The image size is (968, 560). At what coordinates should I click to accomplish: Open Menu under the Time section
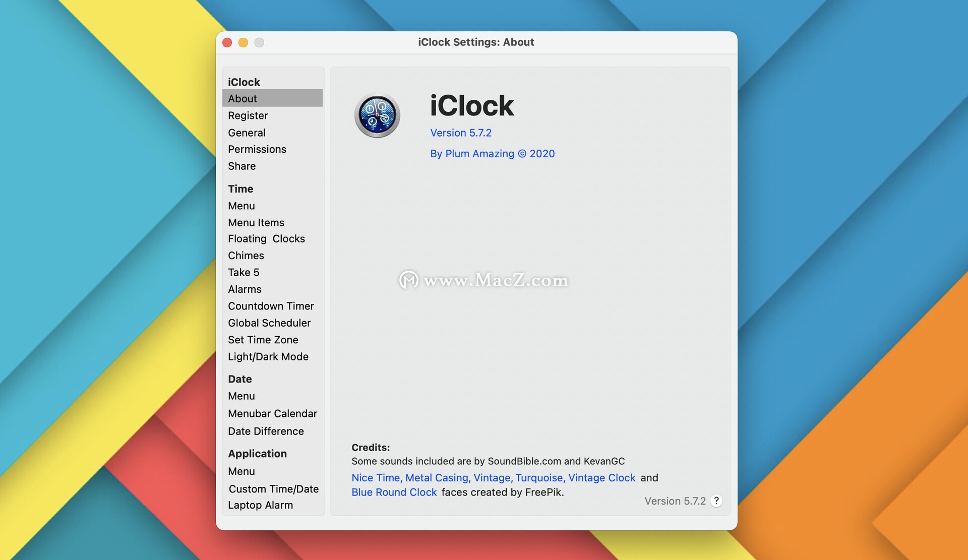click(241, 206)
